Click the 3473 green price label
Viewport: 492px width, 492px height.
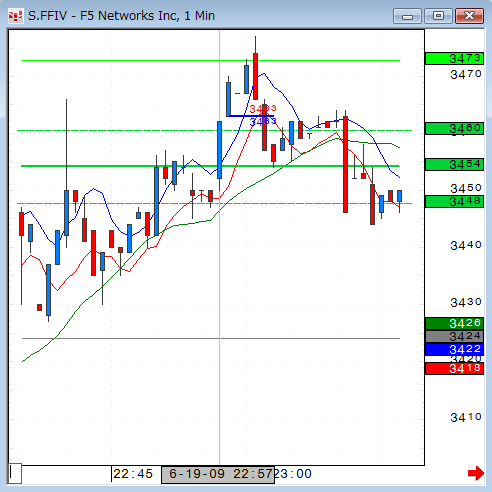(454, 59)
